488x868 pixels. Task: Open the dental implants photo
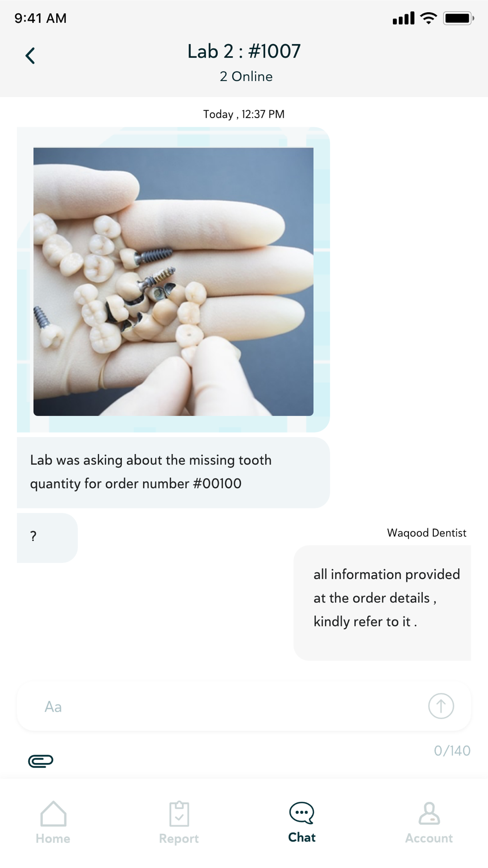coord(173,282)
